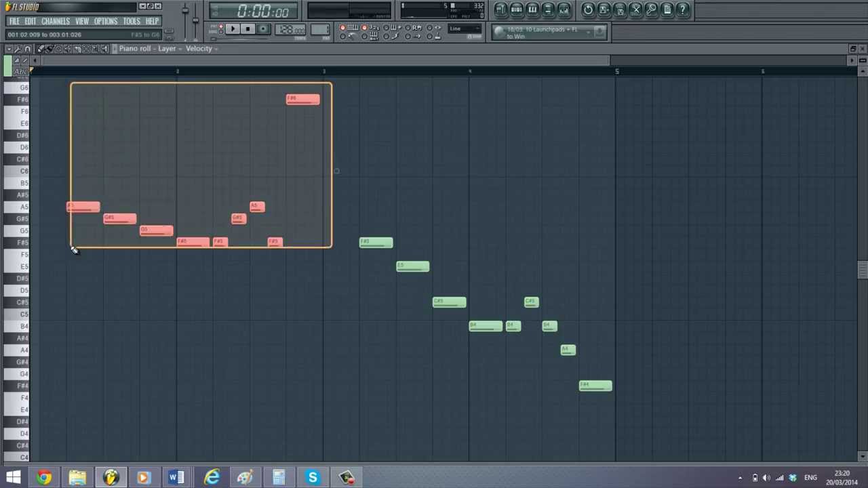Click the F#6 note in selection

[302, 100]
